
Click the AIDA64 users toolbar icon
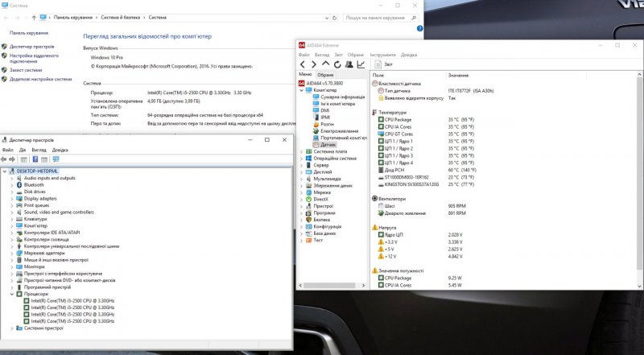(x=349, y=64)
